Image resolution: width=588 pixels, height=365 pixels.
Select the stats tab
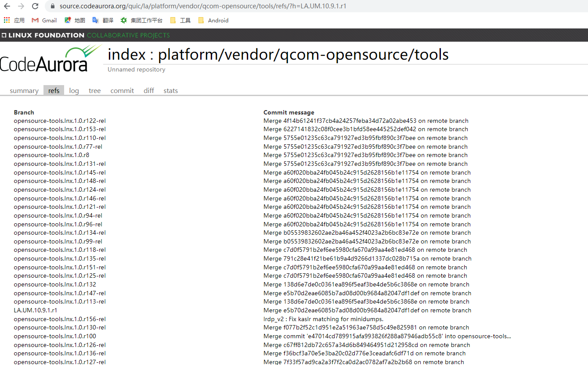click(x=171, y=90)
